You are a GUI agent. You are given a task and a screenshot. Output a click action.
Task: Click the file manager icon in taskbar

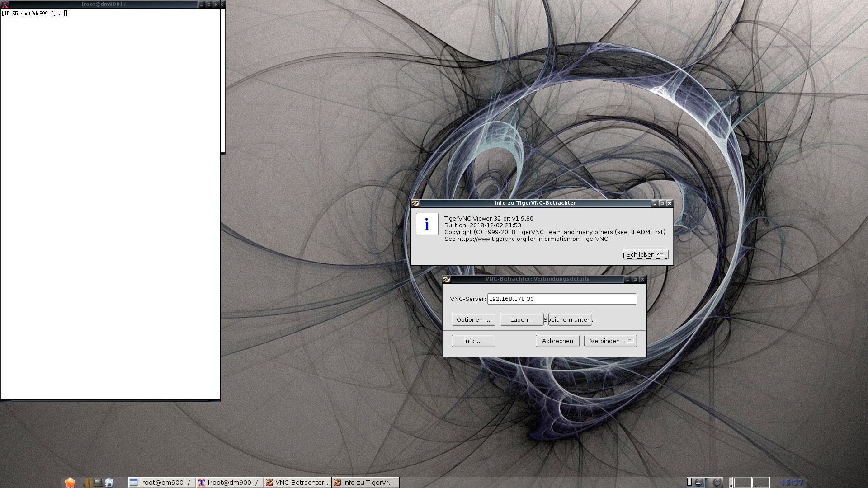[88, 483]
